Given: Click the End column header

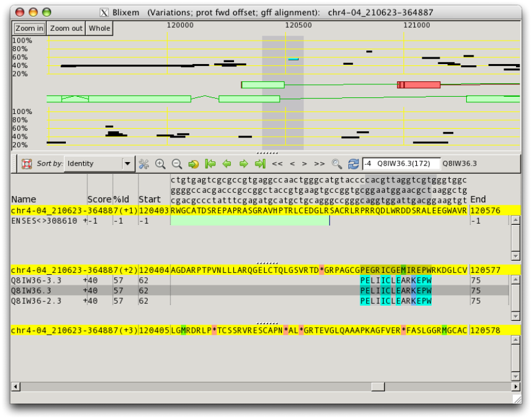Looking at the screenshot, I should (x=478, y=199).
